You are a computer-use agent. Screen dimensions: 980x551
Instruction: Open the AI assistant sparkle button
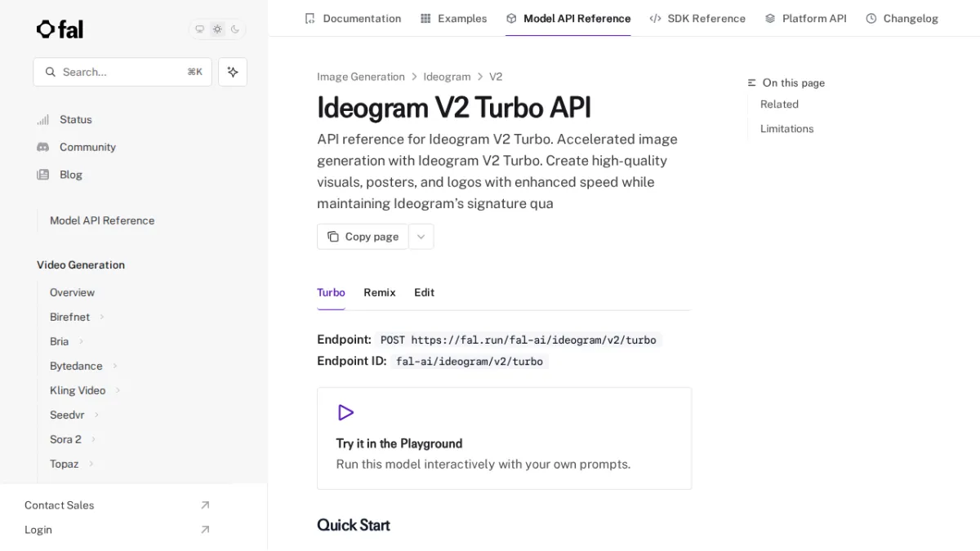coord(233,72)
